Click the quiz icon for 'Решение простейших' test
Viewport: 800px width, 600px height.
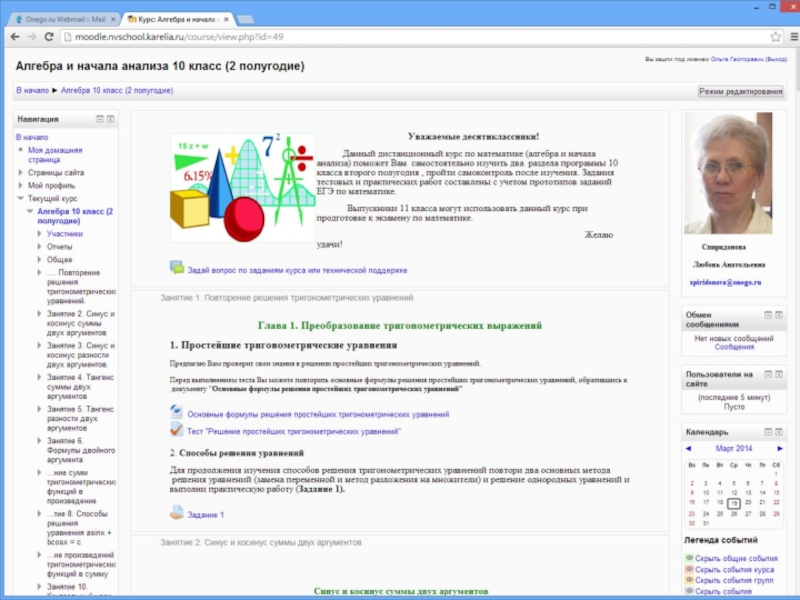point(177,431)
